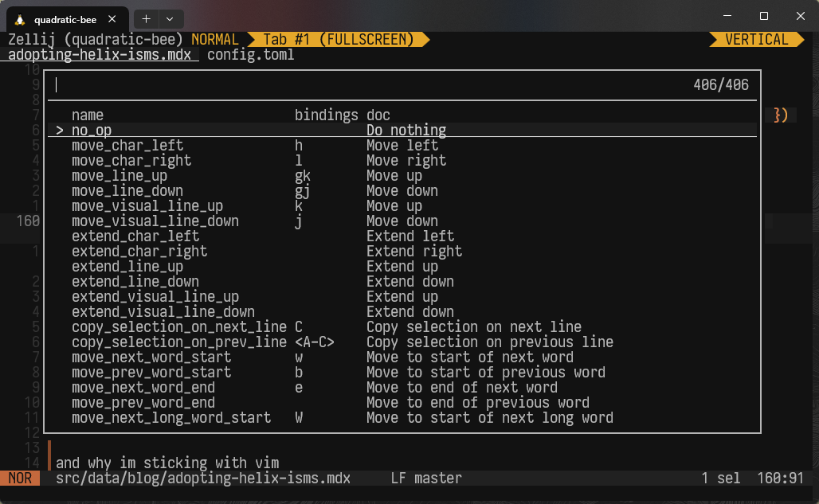Click LF line ending indicator

[x=398, y=478]
